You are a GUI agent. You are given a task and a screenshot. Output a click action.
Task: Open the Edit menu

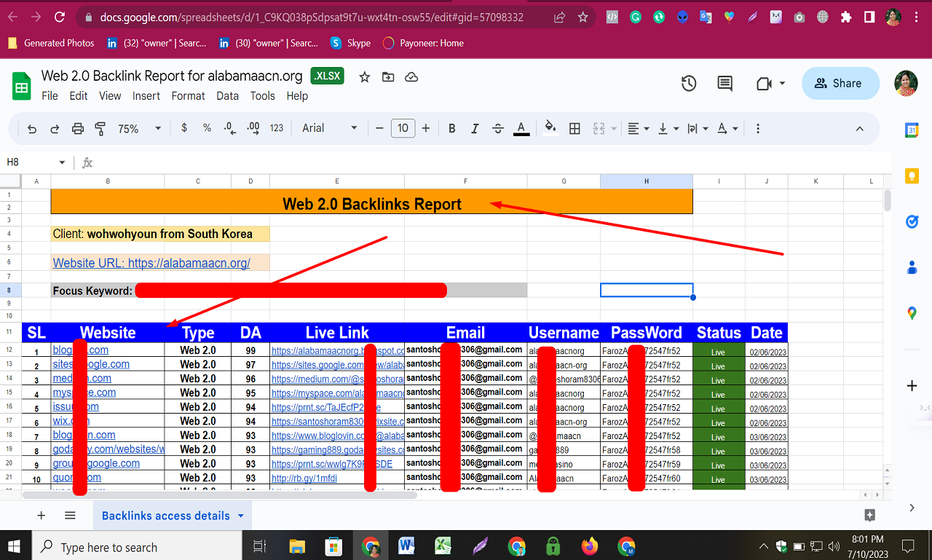(79, 95)
